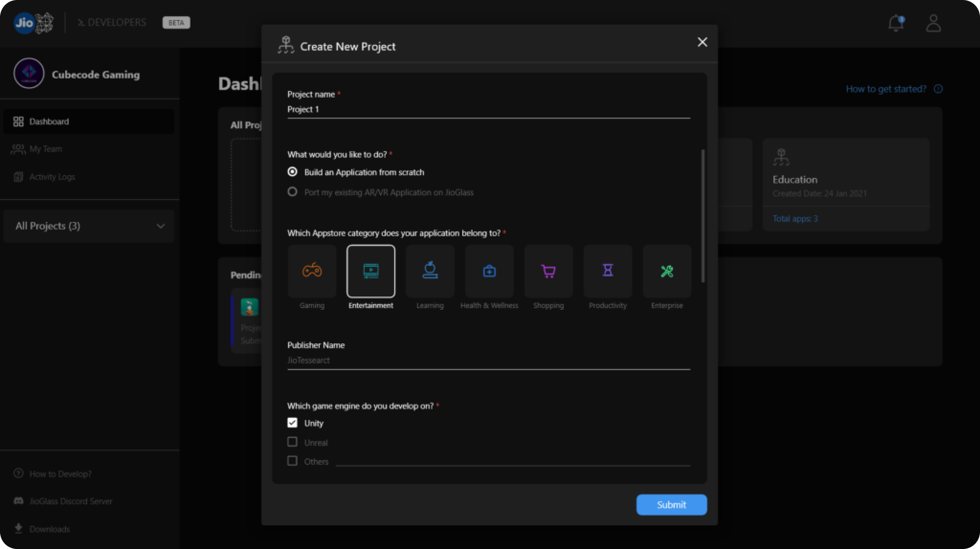
Task: Open How to Develop? help item
Action: pos(53,474)
